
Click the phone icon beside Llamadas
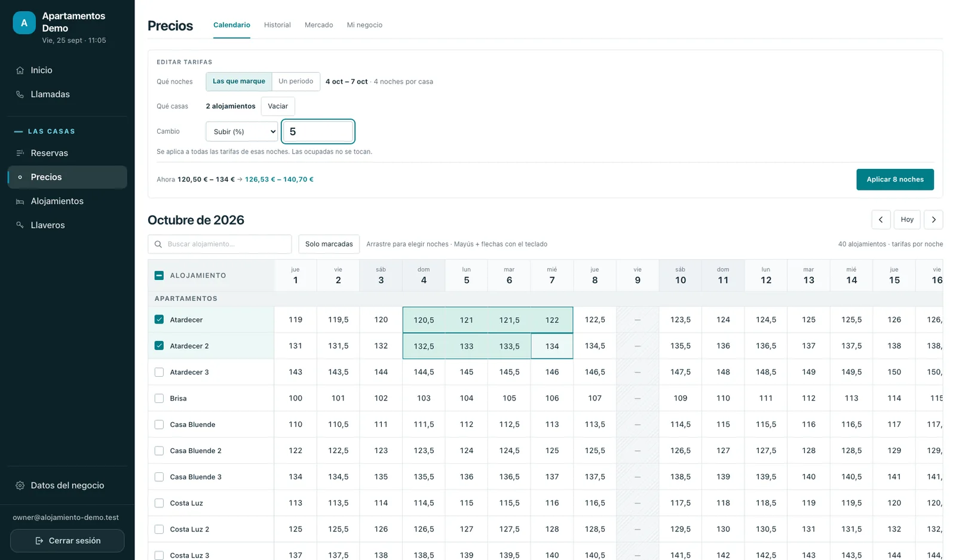click(x=20, y=94)
